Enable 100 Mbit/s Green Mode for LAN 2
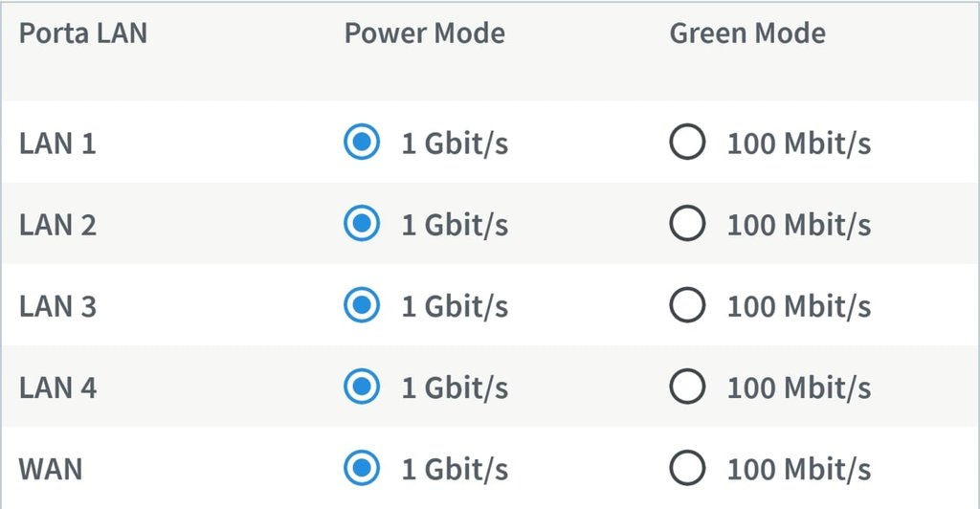The image size is (980, 509). pos(686,225)
